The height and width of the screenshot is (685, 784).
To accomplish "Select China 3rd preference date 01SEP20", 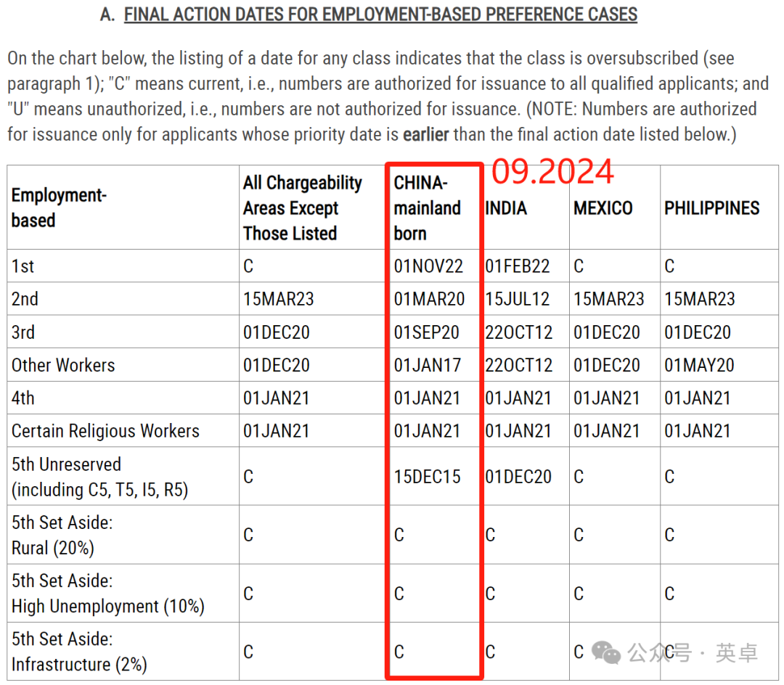I will 427,332.
